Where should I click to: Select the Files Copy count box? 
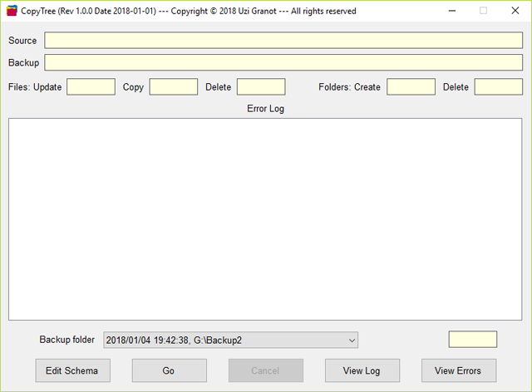174,87
